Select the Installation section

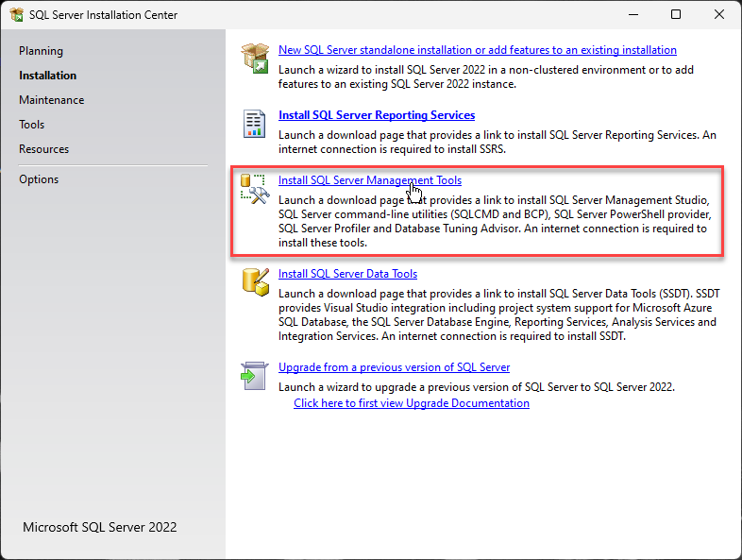[47, 76]
